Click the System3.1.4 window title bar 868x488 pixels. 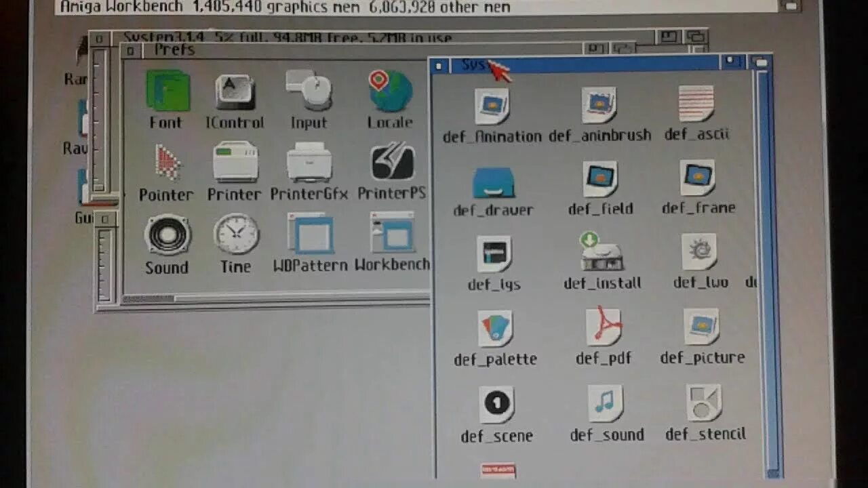coord(383,37)
